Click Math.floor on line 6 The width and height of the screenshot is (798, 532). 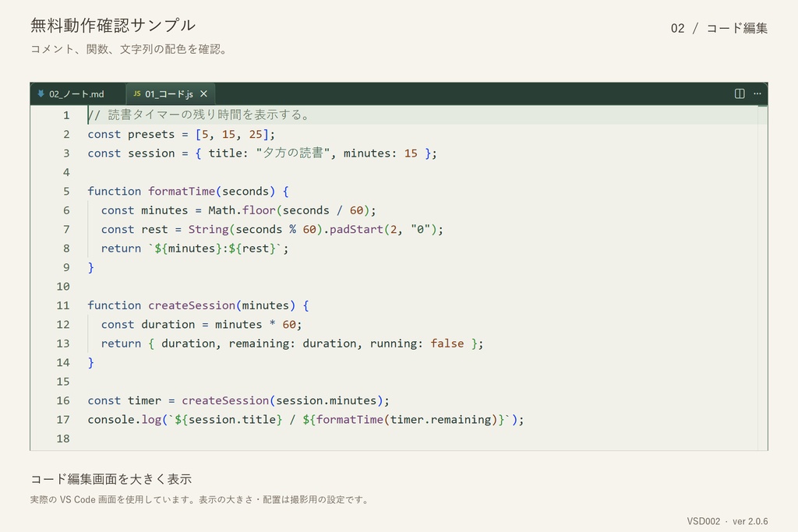(x=242, y=210)
